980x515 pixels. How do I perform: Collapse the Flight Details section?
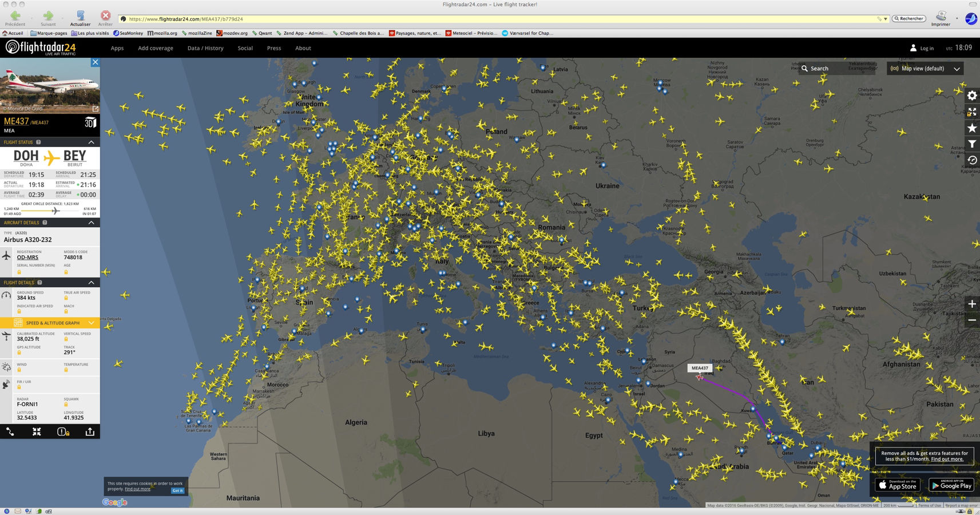click(x=91, y=283)
